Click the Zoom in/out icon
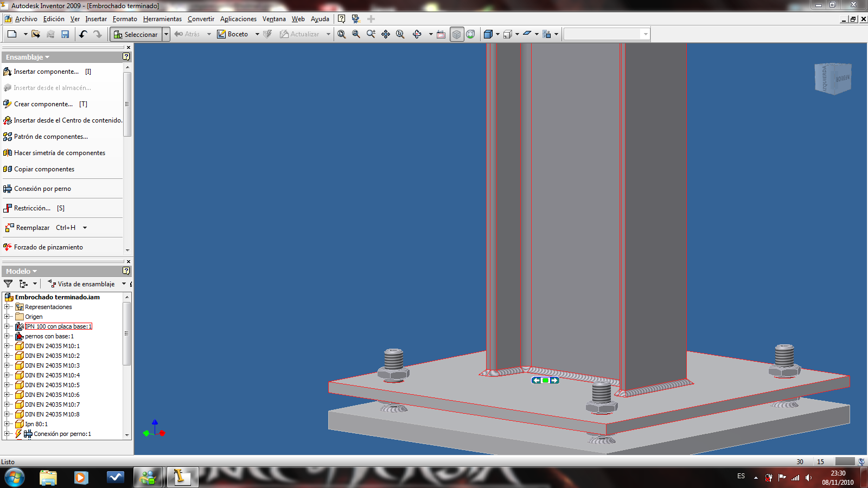The height and width of the screenshot is (488, 868). click(x=371, y=34)
